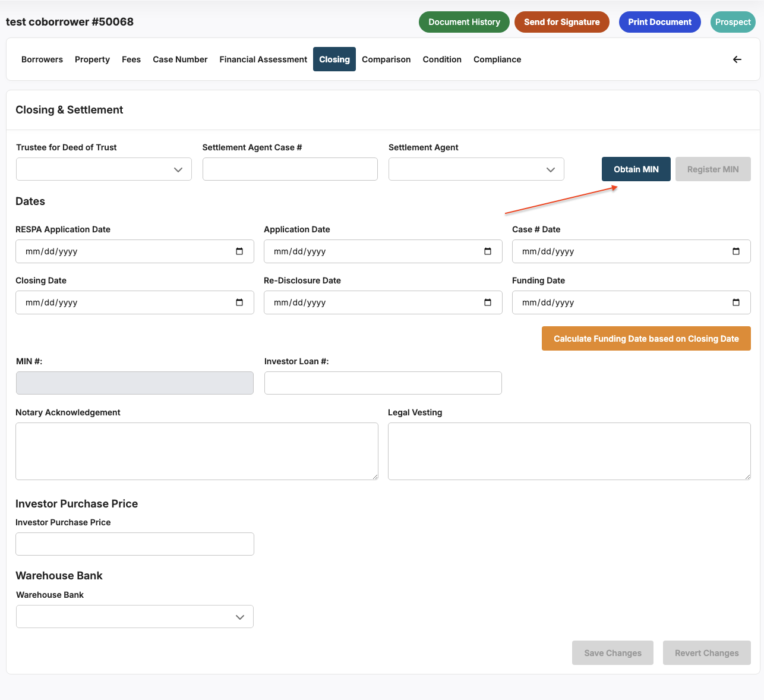This screenshot has width=764, height=700.
Task: Open Document History
Action: tap(464, 22)
